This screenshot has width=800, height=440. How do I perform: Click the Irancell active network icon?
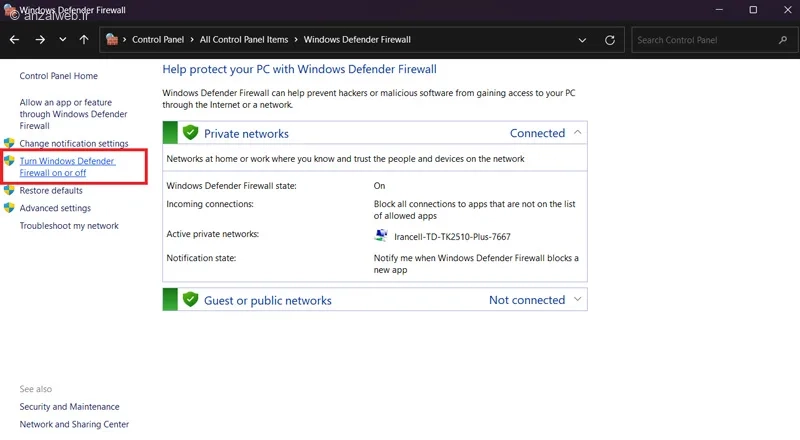tap(381, 236)
